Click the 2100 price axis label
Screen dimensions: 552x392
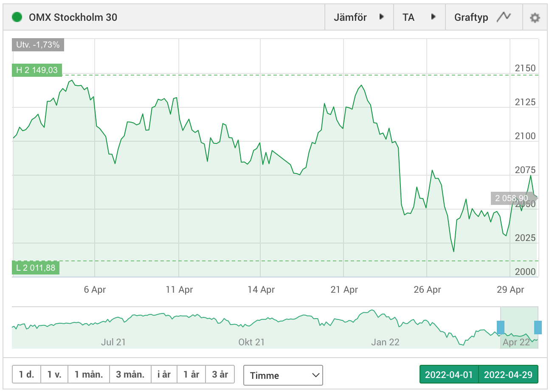tap(525, 136)
